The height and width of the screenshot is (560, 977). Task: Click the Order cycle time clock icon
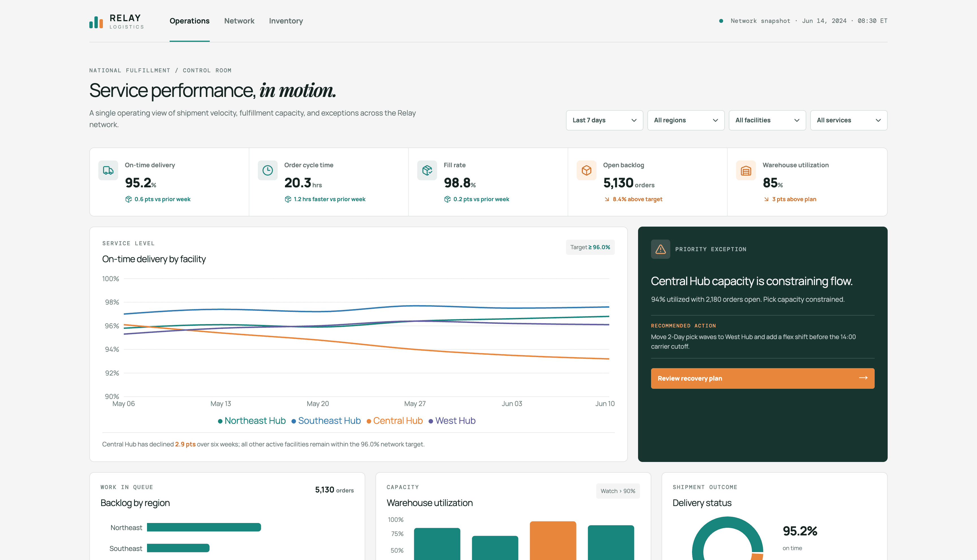click(267, 170)
